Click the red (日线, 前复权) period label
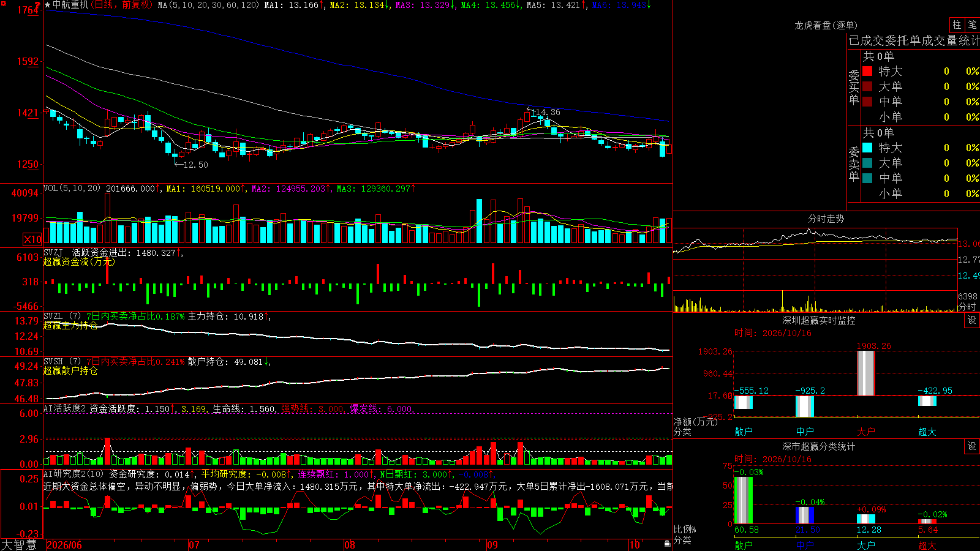 coord(122,5)
